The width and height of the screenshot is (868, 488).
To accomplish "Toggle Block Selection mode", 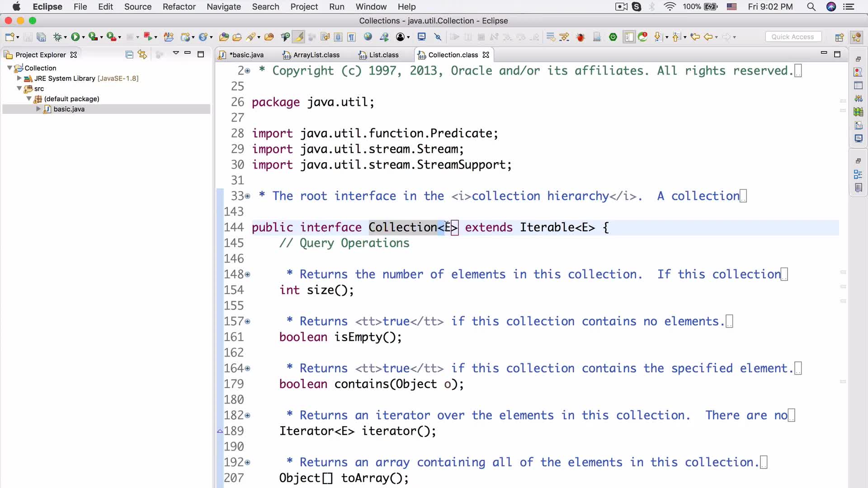I will (338, 37).
